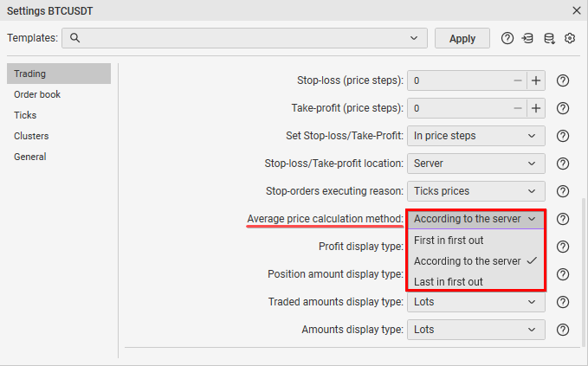Show help for Take-profit (price steps)
This screenshot has height=366, width=588.
point(563,108)
